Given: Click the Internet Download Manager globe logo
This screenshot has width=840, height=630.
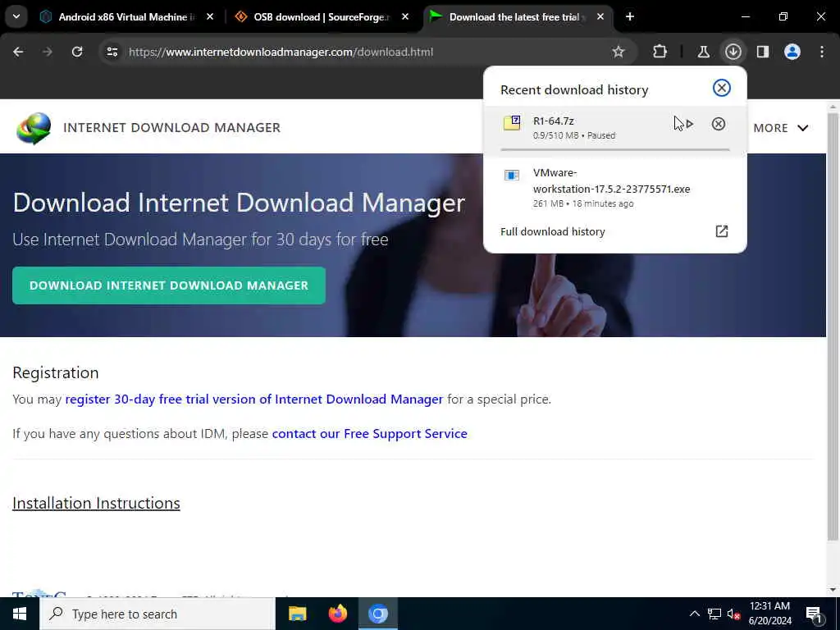Looking at the screenshot, I should click(34, 128).
